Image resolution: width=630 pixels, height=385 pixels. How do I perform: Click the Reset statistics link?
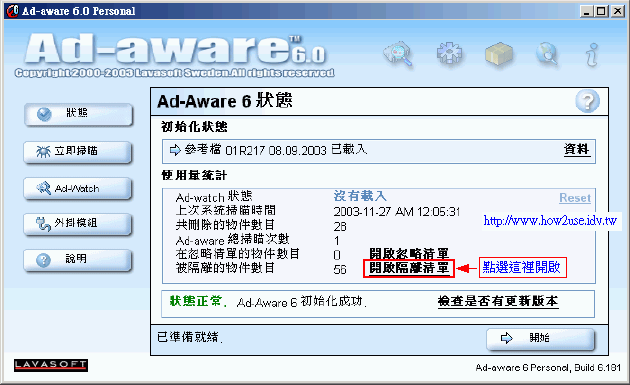(x=575, y=198)
